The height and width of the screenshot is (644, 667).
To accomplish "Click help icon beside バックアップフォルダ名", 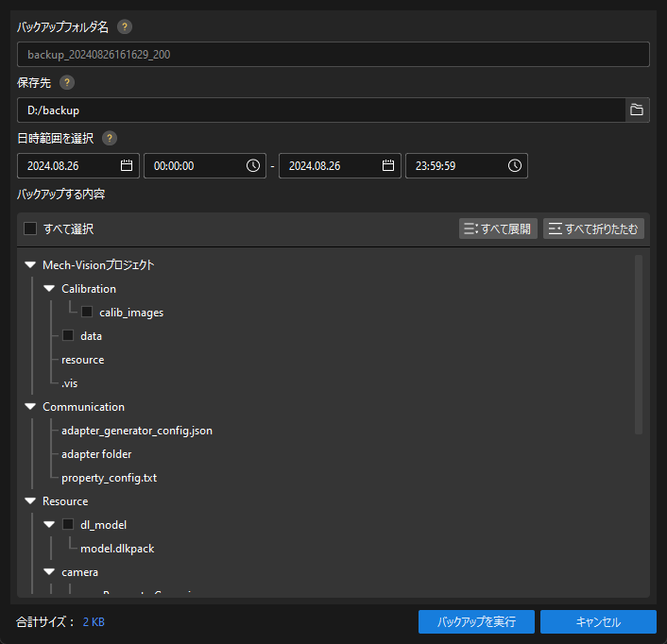I will coord(125,26).
